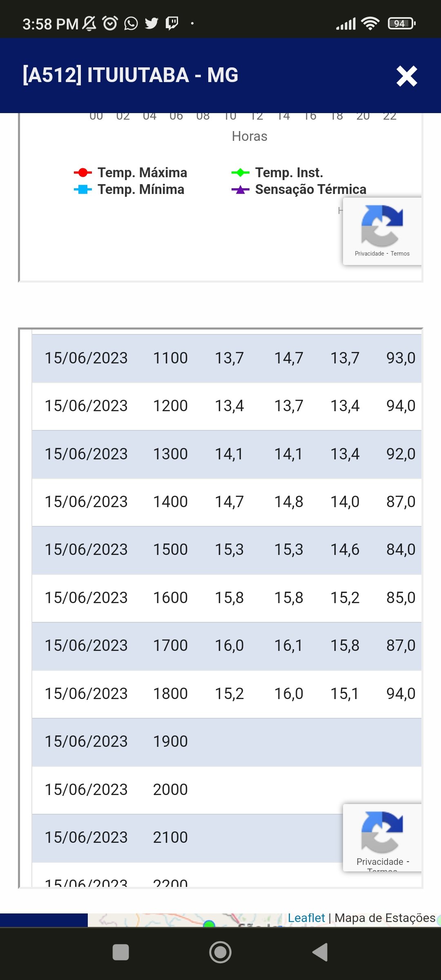Tap the Twitter notification icon in status bar
Image resolution: width=441 pixels, height=980 pixels.
151,23
